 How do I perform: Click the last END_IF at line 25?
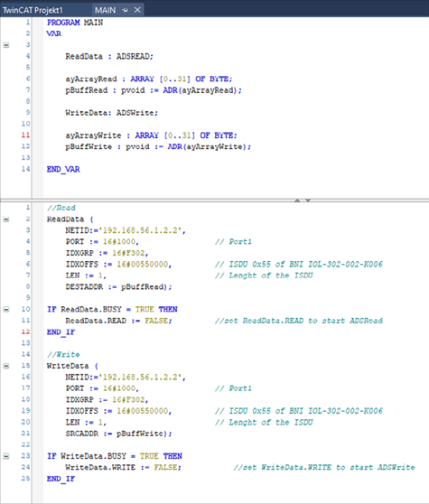(61, 479)
